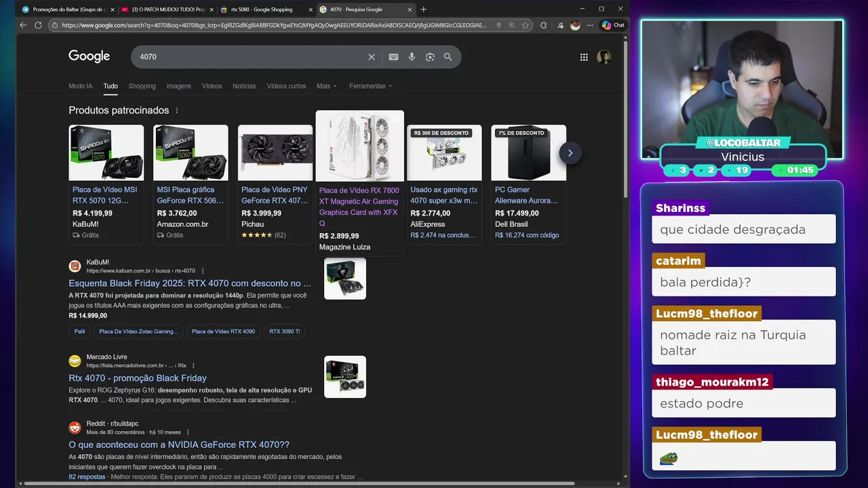Open the options dots beside the Mercado Livre result URL
This screenshot has width=868, height=488.
193,366
